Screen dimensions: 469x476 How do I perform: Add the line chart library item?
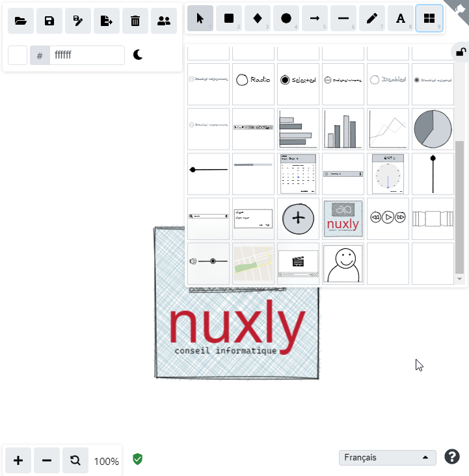388,129
